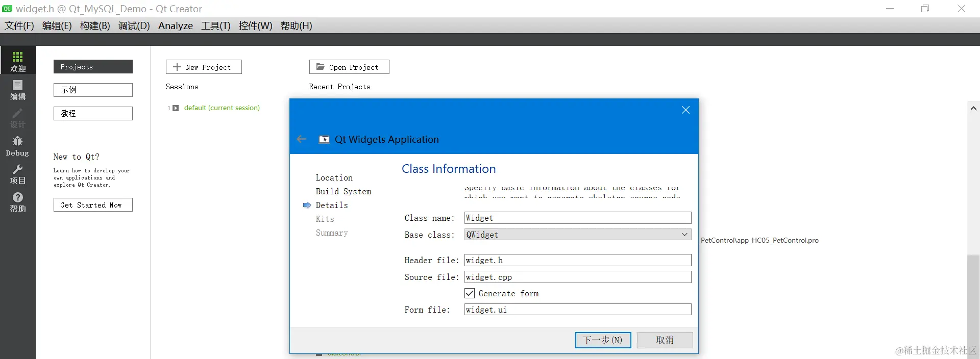
Task: Click the Kits wizard step
Action: pos(325,219)
